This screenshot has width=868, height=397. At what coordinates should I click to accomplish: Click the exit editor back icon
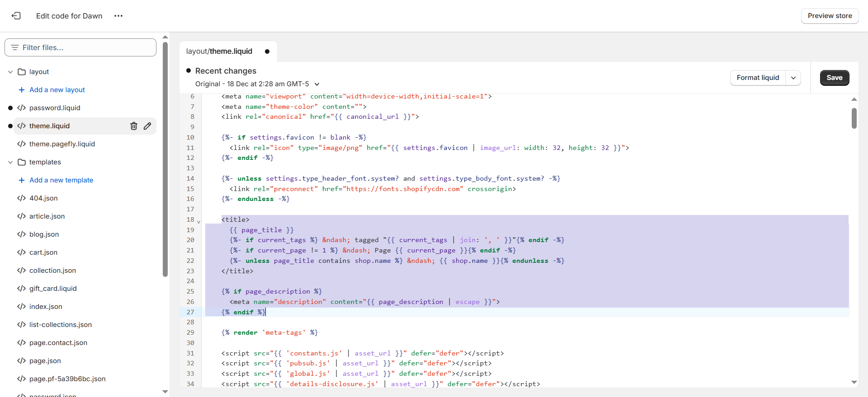16,16
